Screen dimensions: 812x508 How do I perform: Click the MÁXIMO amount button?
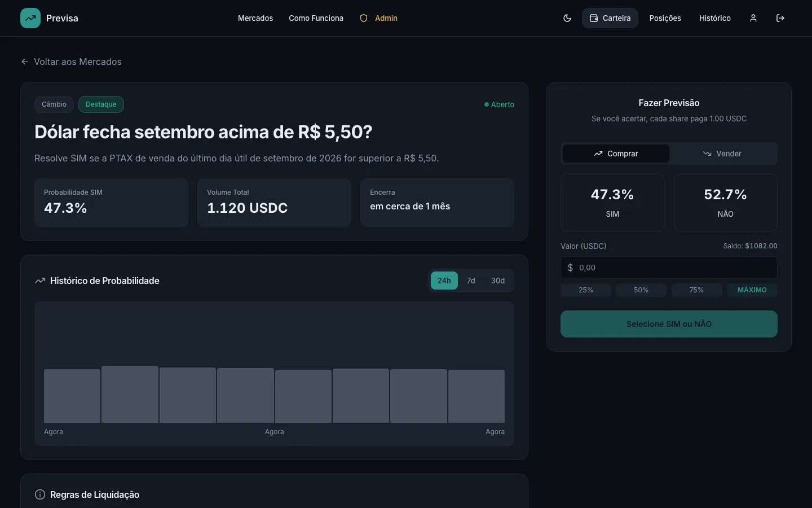(752, 290)
